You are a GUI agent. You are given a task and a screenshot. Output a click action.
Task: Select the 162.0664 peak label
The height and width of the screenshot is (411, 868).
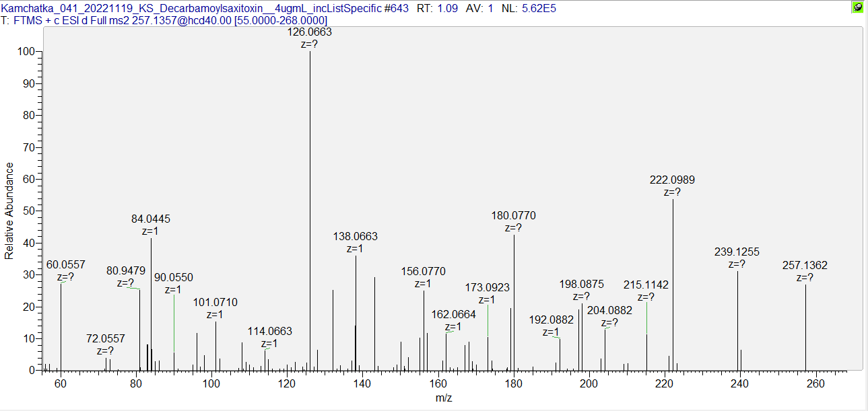pyautogui.click(x=453, y=315)
